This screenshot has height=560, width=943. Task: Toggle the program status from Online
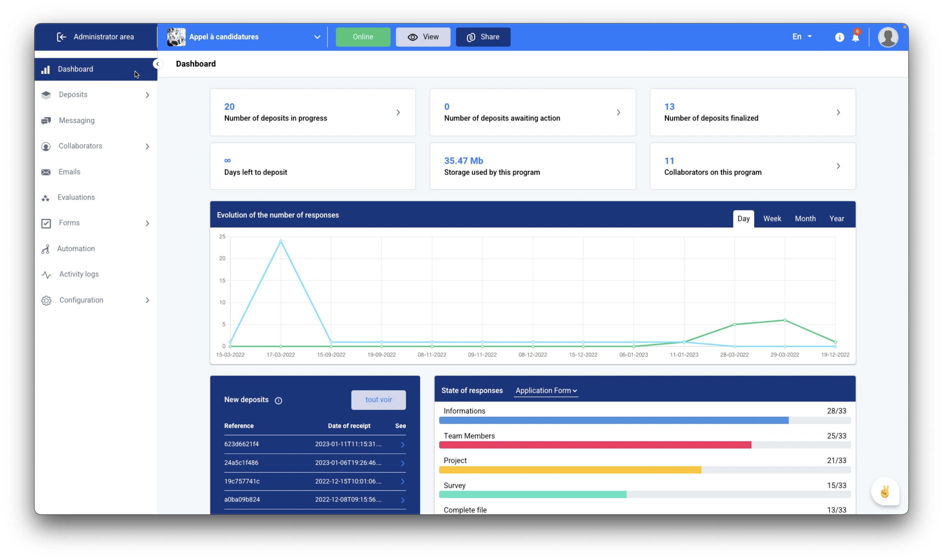click(362, 37)
